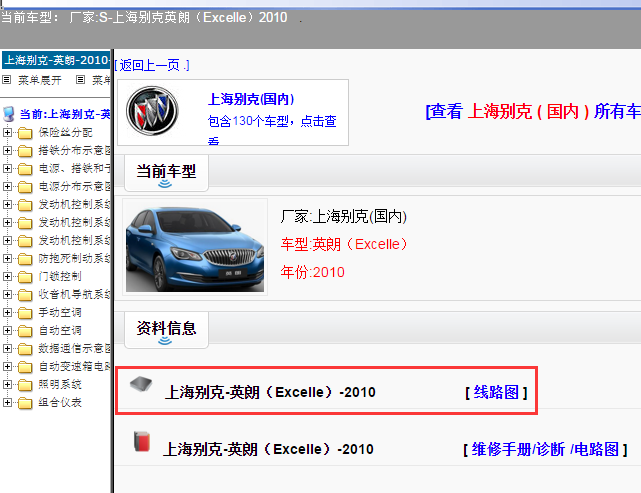
Task: Click the 手动空调 folder icon
Action: point(25,313)
